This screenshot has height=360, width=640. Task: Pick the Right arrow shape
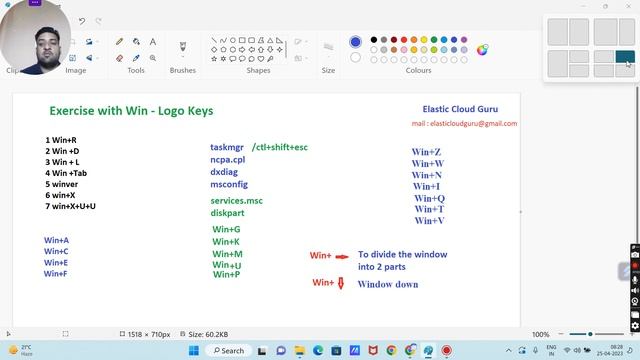click(242, 49)
